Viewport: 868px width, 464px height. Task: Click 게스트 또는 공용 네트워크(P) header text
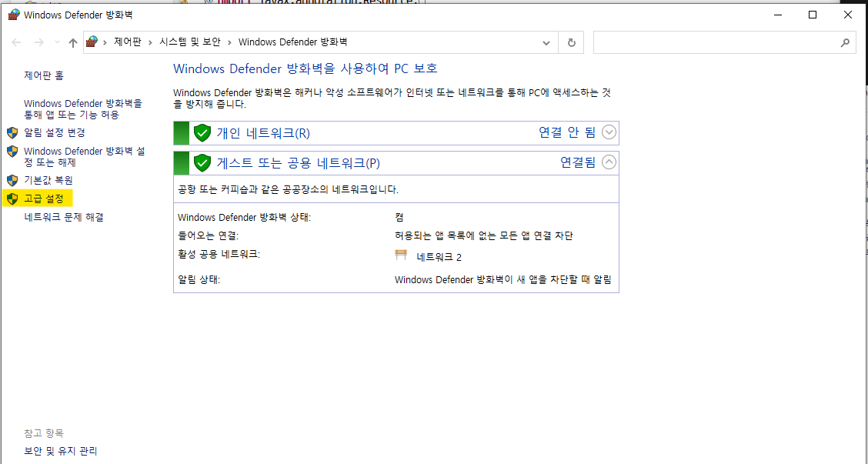pyautogui.click(x=298, y=163)
